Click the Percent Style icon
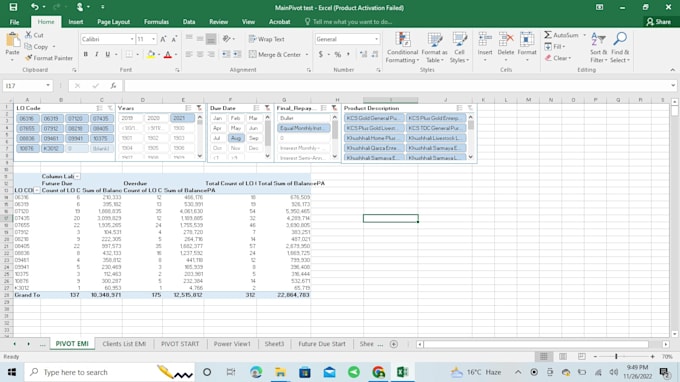The width and height of the screenshot is (680, 382). [x=337, y=54]
